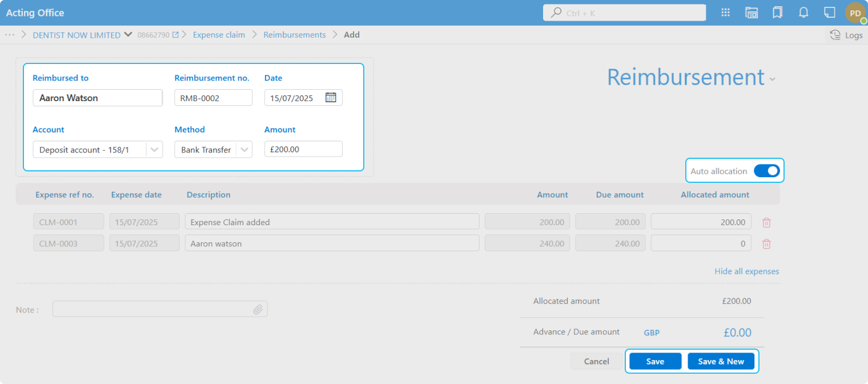Image resolution: width=868 pixels, height=384 pixels.
Task: Turn off Auto allocation switch
Action: (766, 171)
